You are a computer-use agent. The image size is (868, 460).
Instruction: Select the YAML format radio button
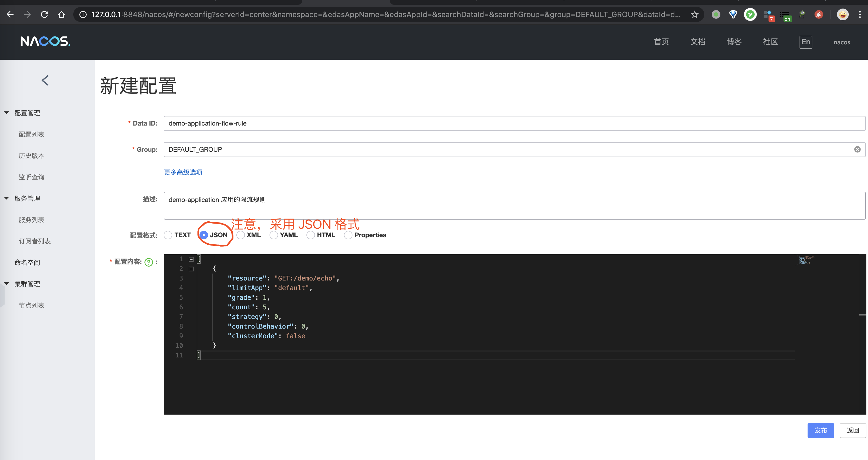click(x=274, y=235)
